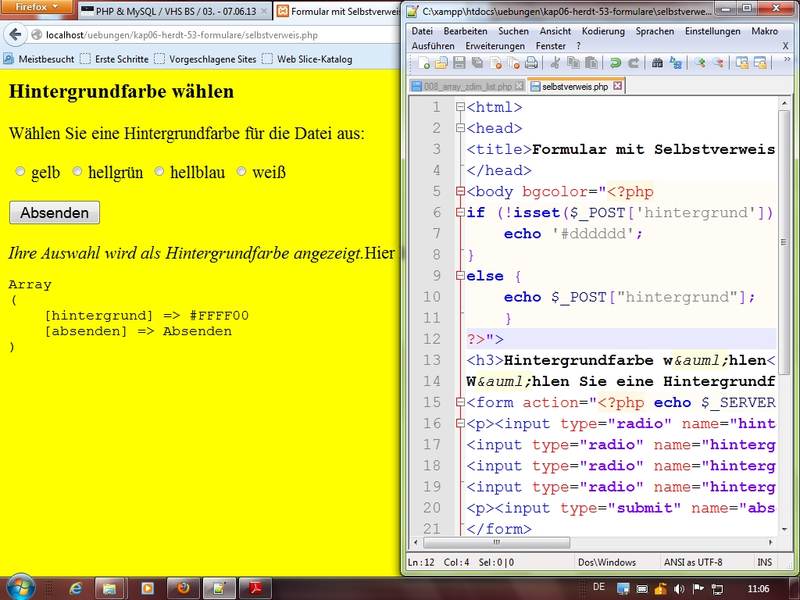Collapse the body tag fold on line 5

[x=459, y=191]
